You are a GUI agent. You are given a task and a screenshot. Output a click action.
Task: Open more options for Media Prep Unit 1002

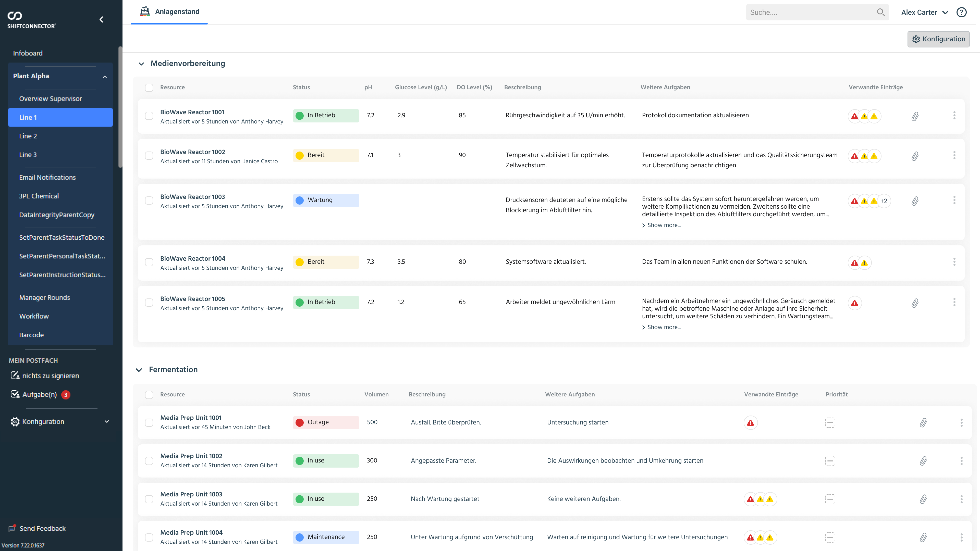961,461
